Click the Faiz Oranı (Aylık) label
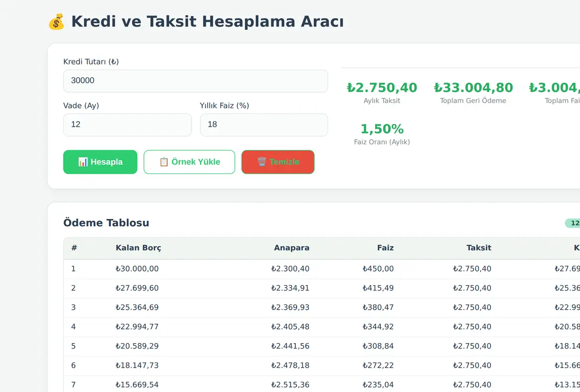 [382, 142]
